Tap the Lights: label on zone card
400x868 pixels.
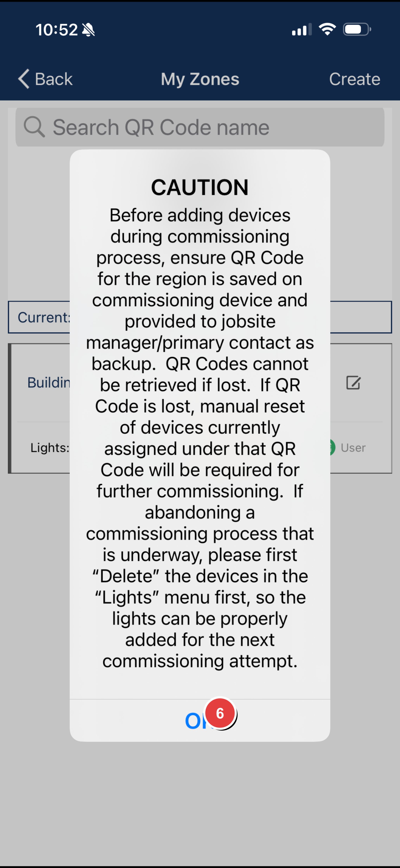[50, 448]
